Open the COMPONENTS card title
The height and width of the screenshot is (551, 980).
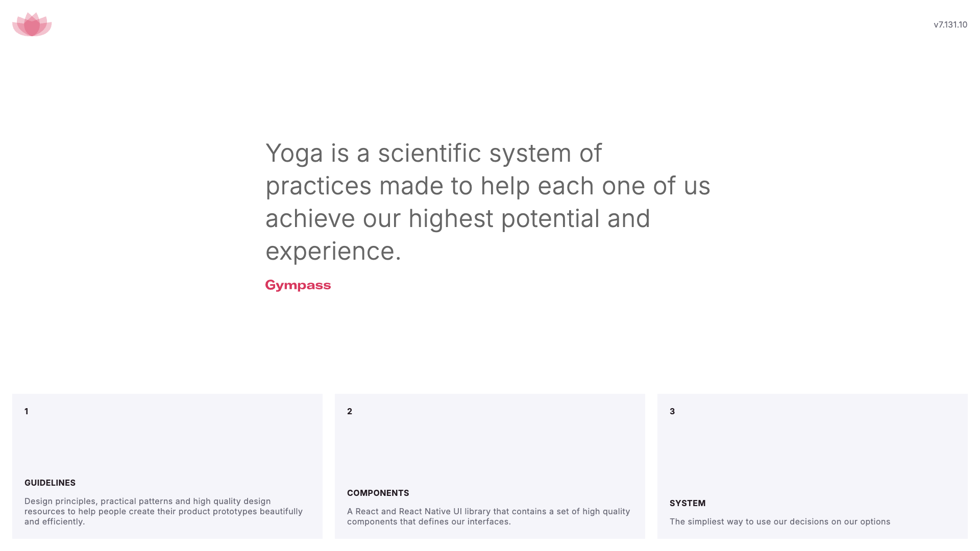[378, 493]
